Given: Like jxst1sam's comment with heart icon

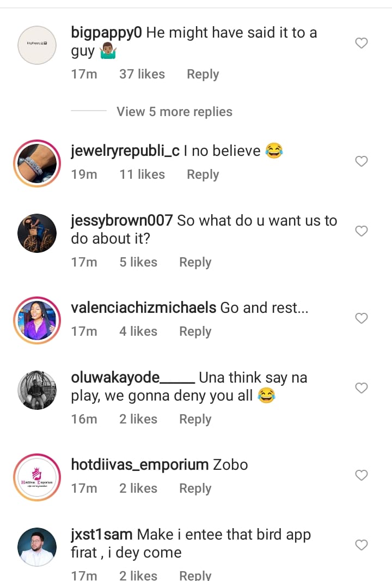Looking at the screenshot, I should click(x=362, y=545).
